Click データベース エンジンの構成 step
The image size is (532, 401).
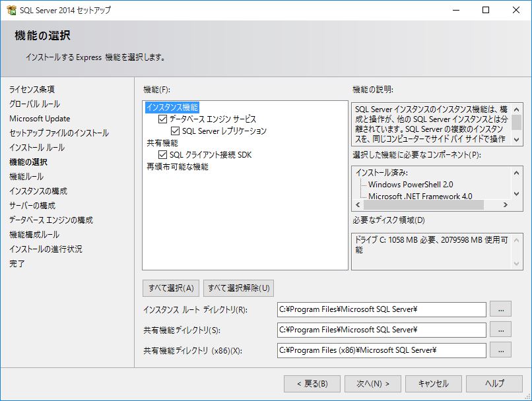point(51,220)
